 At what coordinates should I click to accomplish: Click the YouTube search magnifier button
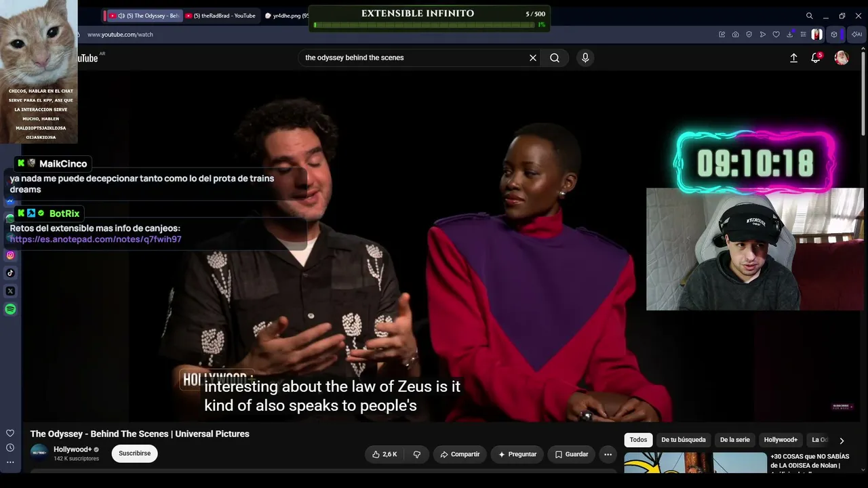555,58
